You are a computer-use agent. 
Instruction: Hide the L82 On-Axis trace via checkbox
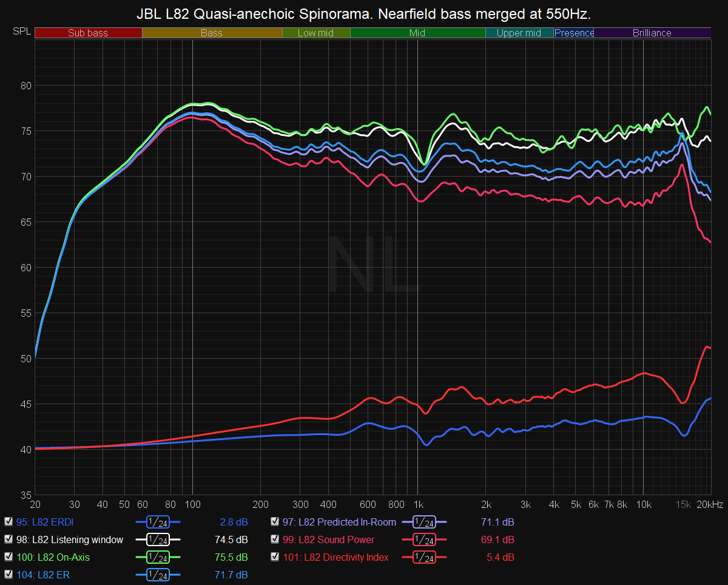point(8,557)
